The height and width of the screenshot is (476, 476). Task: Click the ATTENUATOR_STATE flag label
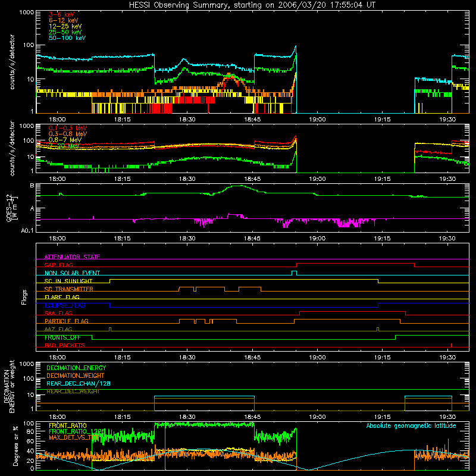coord(72,257)
